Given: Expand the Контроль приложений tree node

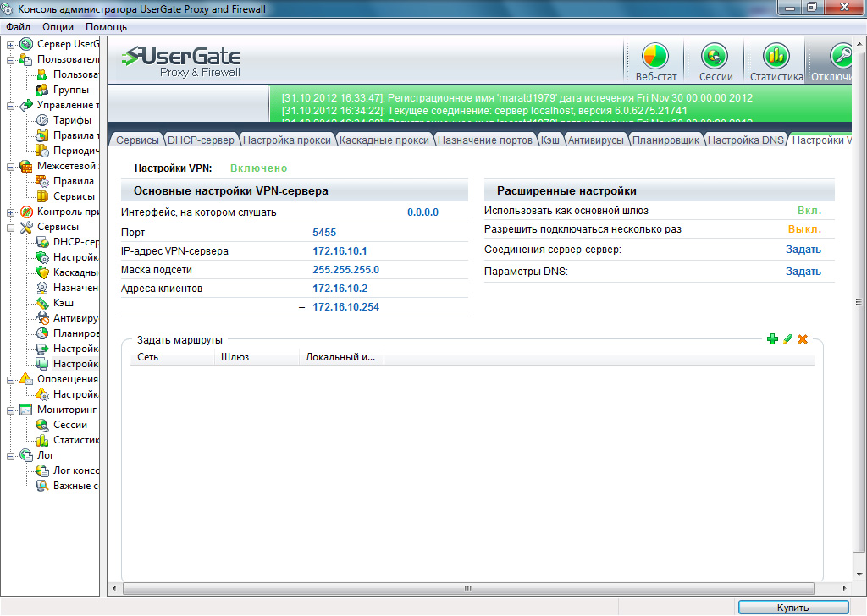Looking at the screenshot, I should pyautogui.click(x=10, y=212).
